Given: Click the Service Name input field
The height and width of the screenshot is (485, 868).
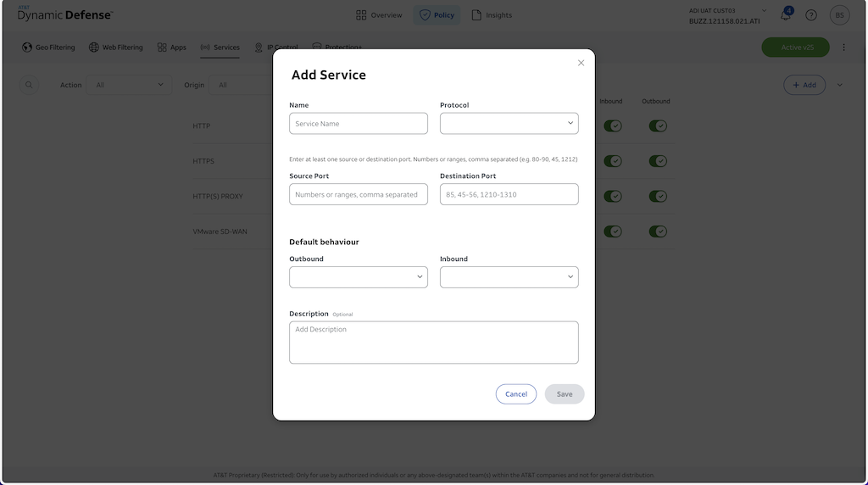Looking at the screenshot, I should (x=359, y=124).
